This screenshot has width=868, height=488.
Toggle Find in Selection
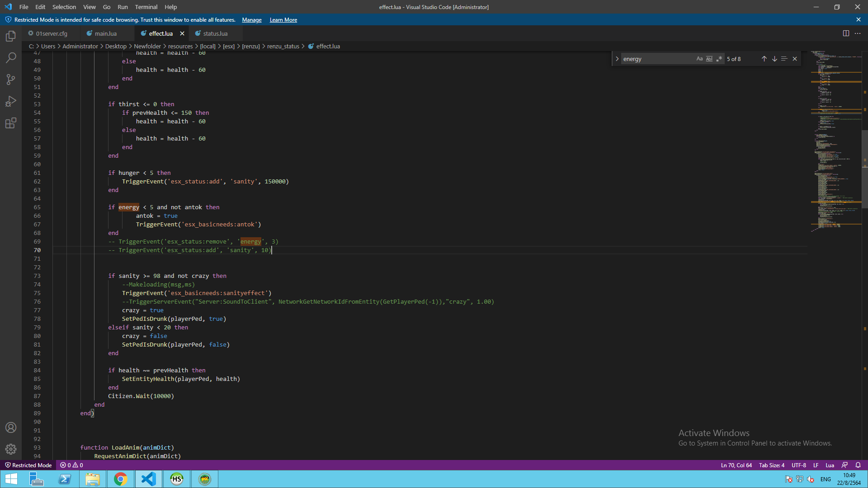click(x=784, y=59)
